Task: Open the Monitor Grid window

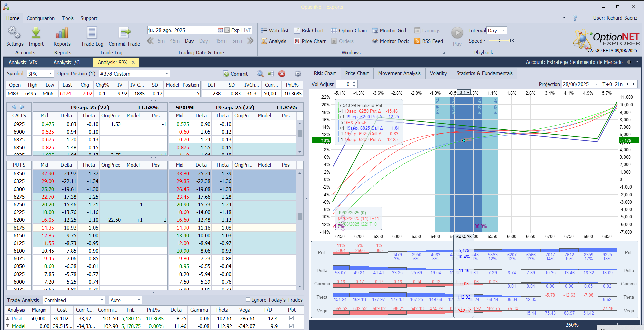Action: pos(389,30)
